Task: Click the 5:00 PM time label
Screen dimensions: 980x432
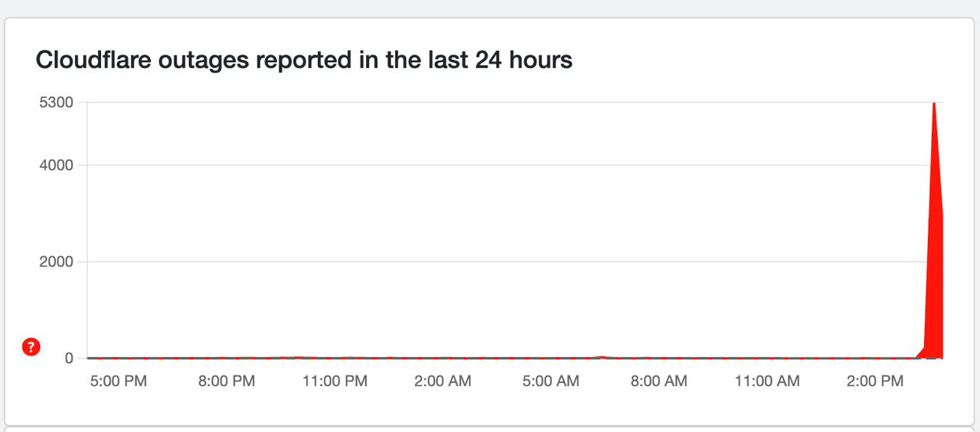Action: (x=118, y=381)
